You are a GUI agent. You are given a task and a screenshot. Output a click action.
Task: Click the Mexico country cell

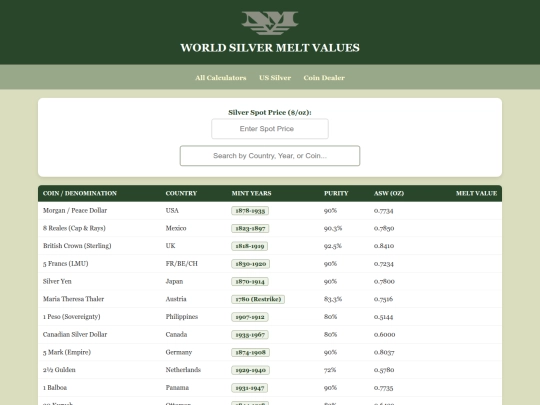tap(176, 228)
